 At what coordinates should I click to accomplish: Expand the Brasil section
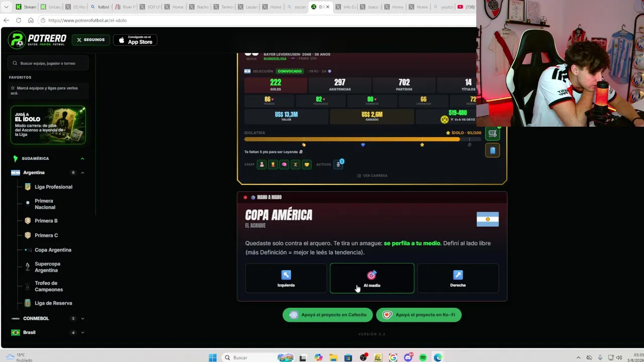point(83,332)
